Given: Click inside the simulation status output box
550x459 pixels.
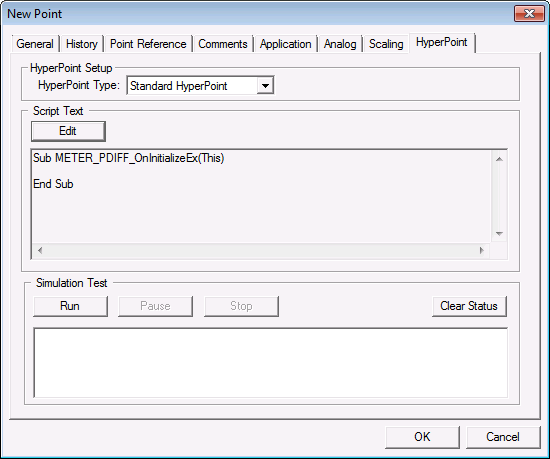Looking at the screenshot, I should 270,363.
